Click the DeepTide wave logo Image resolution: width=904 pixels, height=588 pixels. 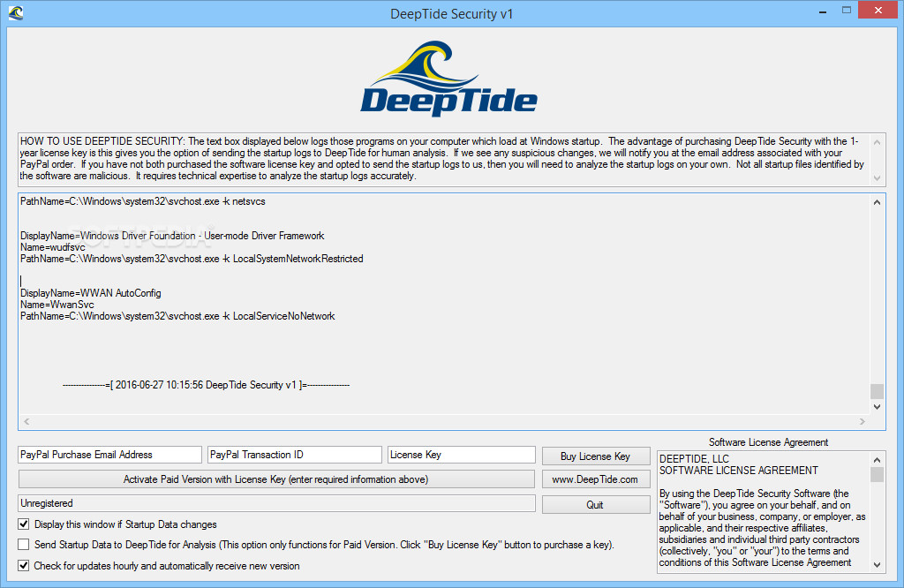coord(449,79)
